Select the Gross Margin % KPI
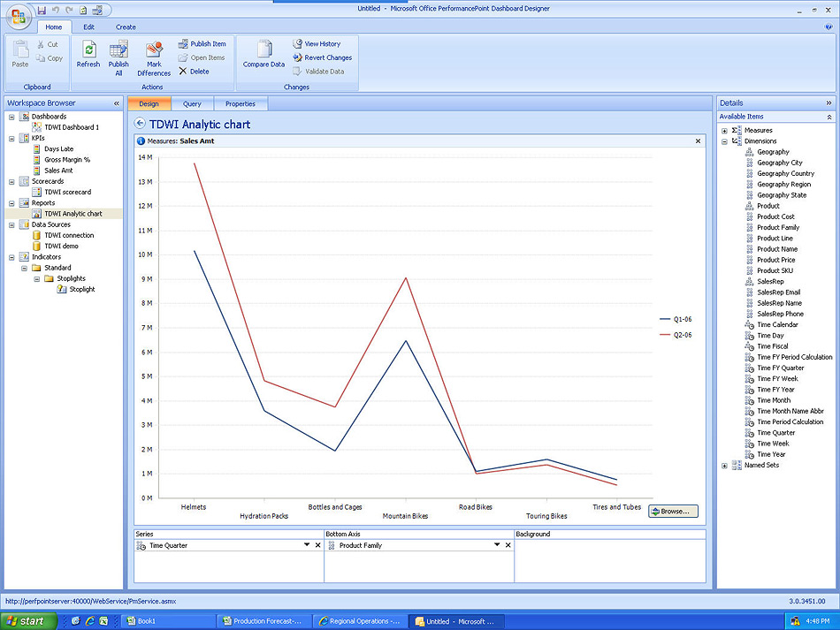Screen dimensions: 840x630 point(67,160)
